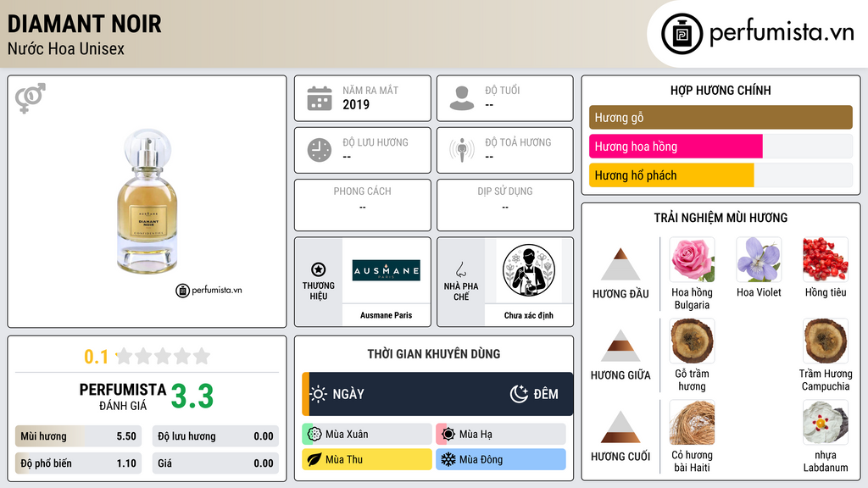Click the calendar icon beside Năm ra mắt
Image resolution: width=868 pixels, height=488 pixels.
coord(320,98)
